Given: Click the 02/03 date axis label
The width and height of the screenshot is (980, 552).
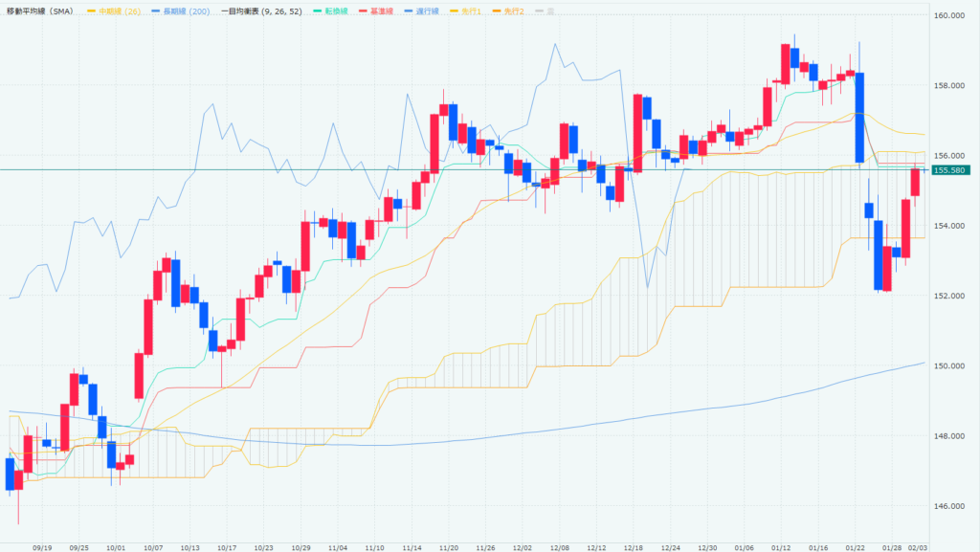Looking at the screenshot, I should pyautogui.click(x=917, y=547).
